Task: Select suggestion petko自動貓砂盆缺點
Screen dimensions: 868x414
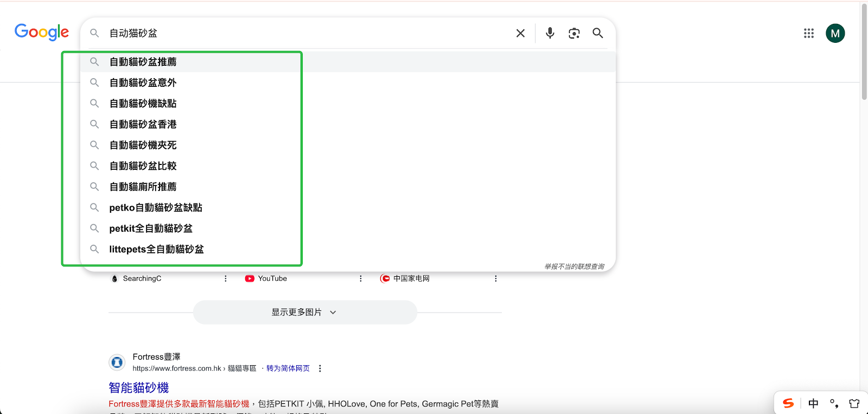Action: [x=348, y=207]
